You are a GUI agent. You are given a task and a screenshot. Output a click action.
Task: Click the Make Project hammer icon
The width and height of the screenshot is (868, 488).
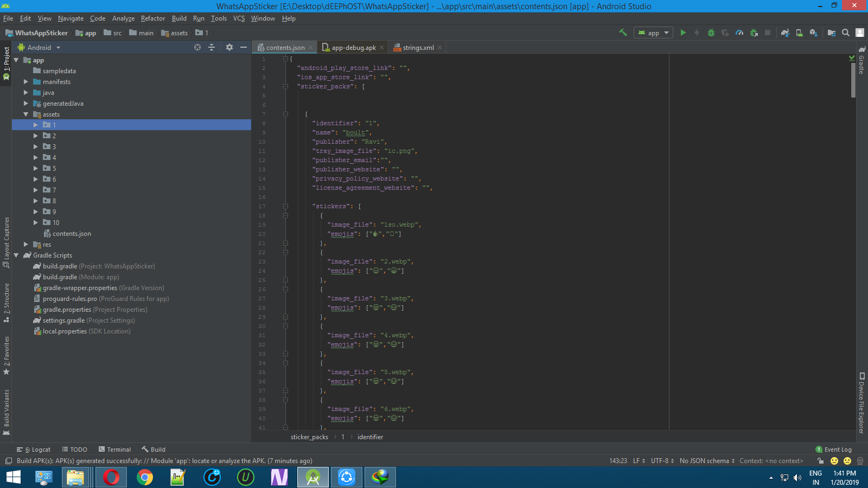[x=623, y=33]
